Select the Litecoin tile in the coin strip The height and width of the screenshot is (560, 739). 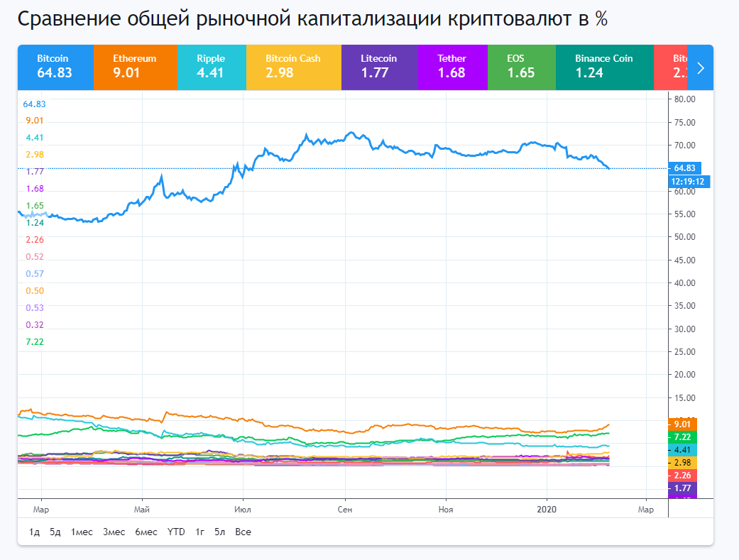coord(381,67)
